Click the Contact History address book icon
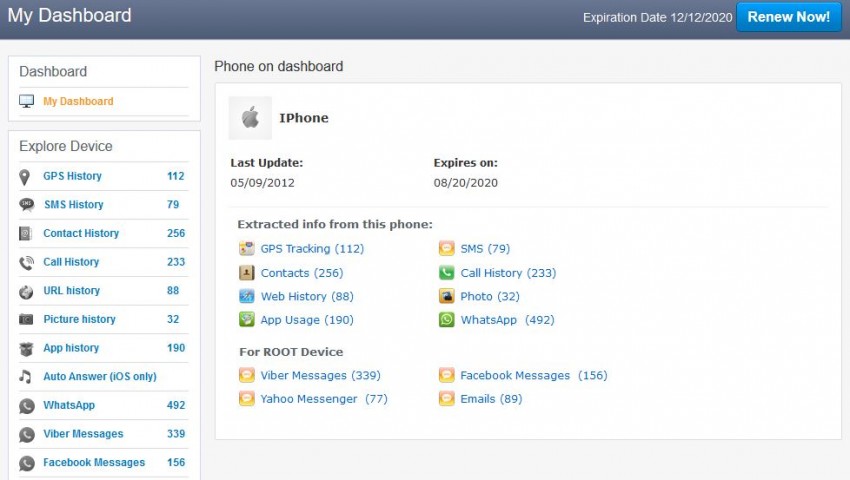850x480 pixels. (x=25, y=233)
